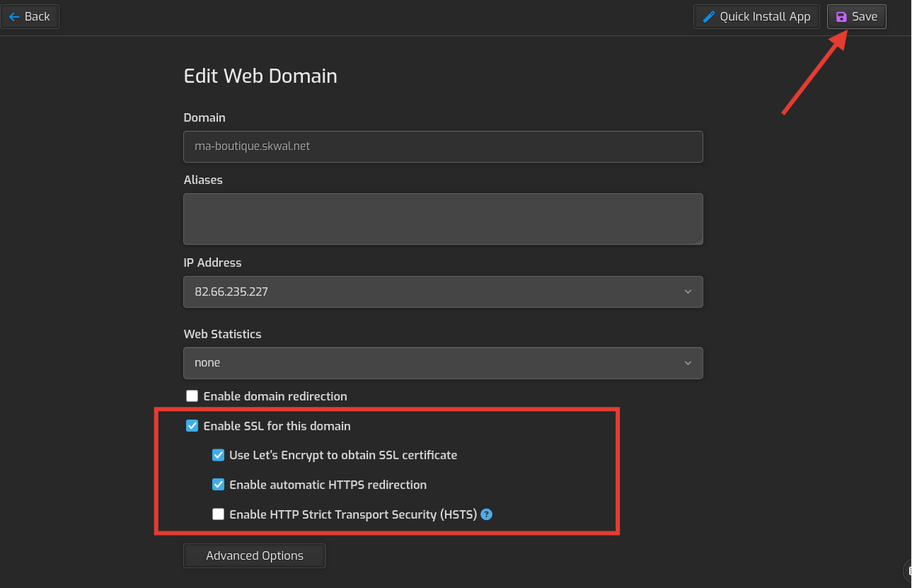The image size is (912, 588).
Task: Disable automatic HTTPS redirection
Action: point(218,485)
